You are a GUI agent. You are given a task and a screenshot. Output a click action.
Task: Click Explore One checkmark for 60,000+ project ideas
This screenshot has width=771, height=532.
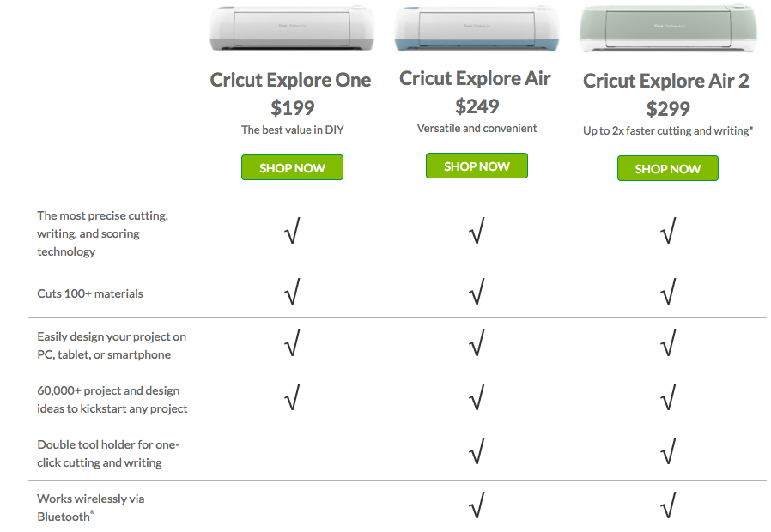click(291, 397)
